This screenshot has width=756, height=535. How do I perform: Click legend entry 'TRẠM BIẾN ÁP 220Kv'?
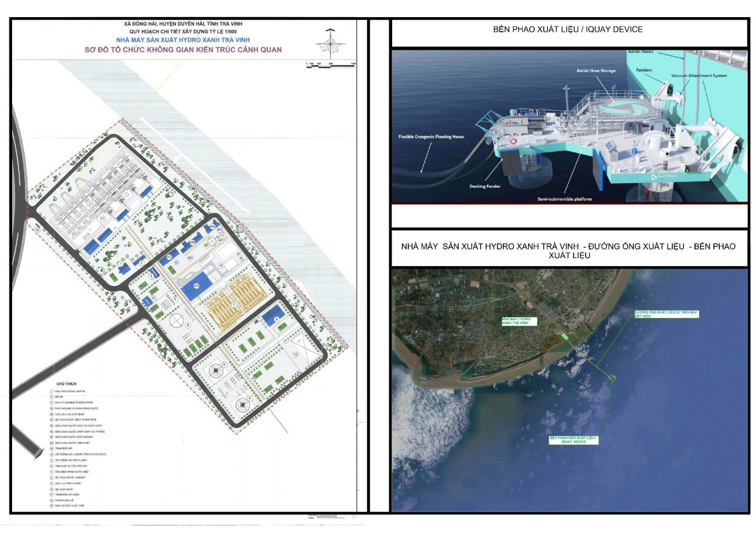tap(67, 495)
